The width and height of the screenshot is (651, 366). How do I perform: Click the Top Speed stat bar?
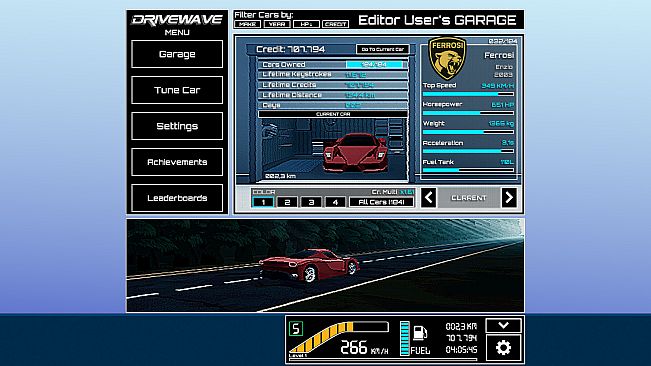point(468,94)
